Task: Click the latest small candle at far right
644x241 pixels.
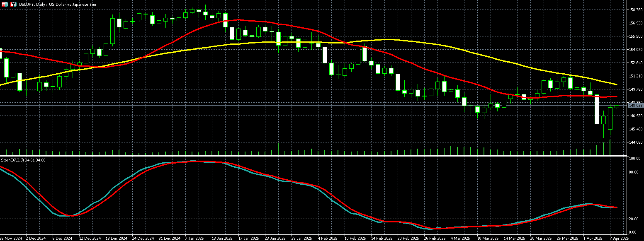Action: tap(617, 107)
